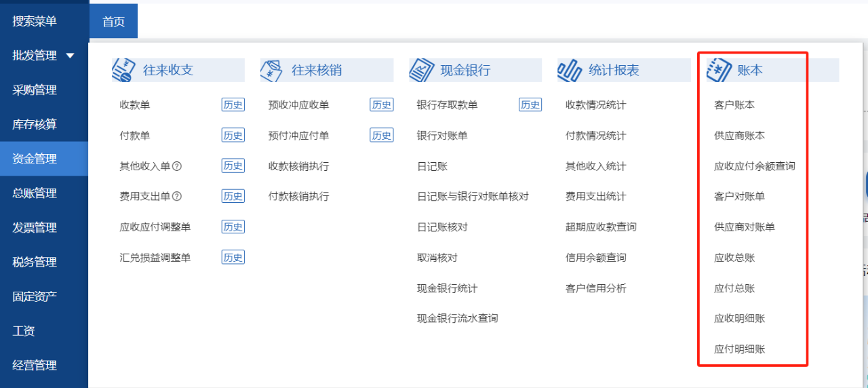Open 日记账与银行对账单核对 link
Screen dimensions: 868x388
click(473, 197)
